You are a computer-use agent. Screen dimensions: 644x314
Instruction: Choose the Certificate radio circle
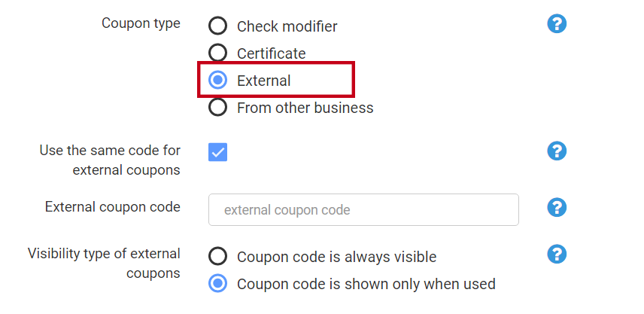[218, 53]
